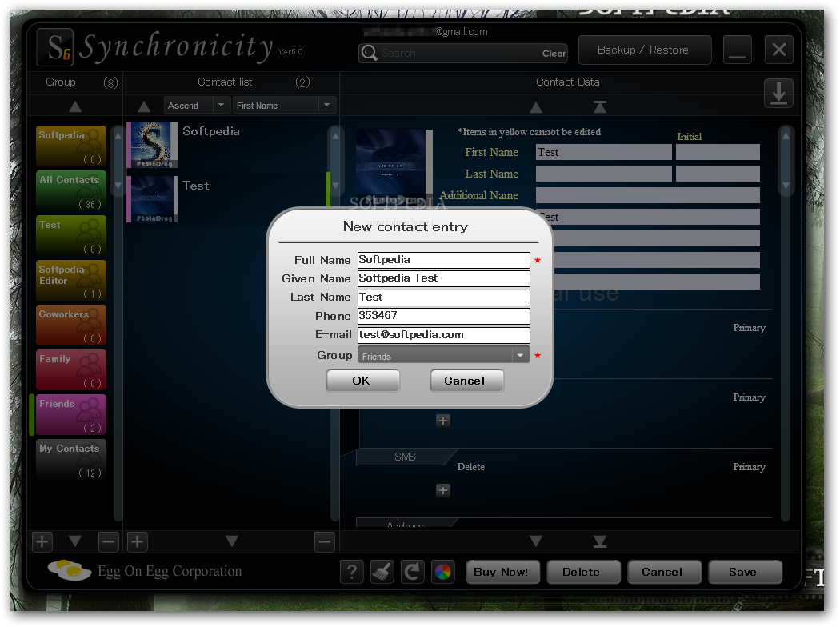Confirm new contact with OK button
The height and width of the screenshot is (627, 840).
pos(362,381)
